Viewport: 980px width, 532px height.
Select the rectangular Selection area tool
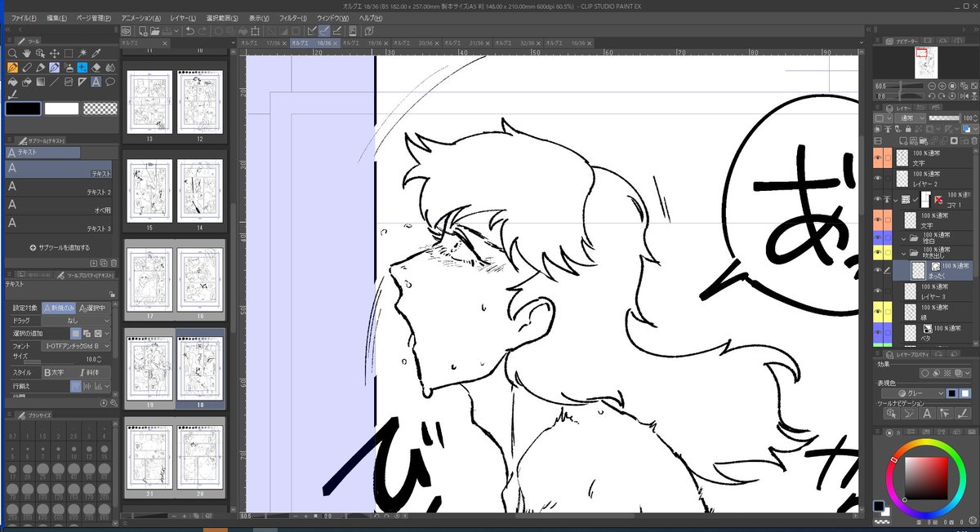(69, 54)
